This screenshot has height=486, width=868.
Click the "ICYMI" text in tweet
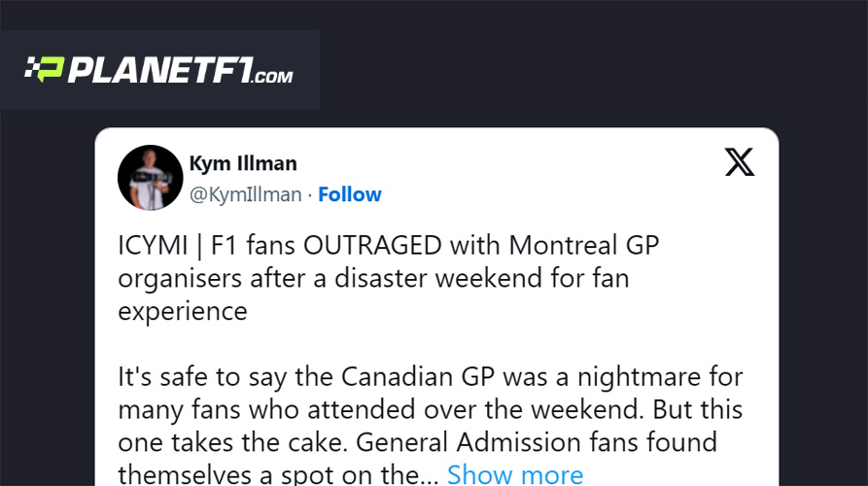[x=151, y=246]
